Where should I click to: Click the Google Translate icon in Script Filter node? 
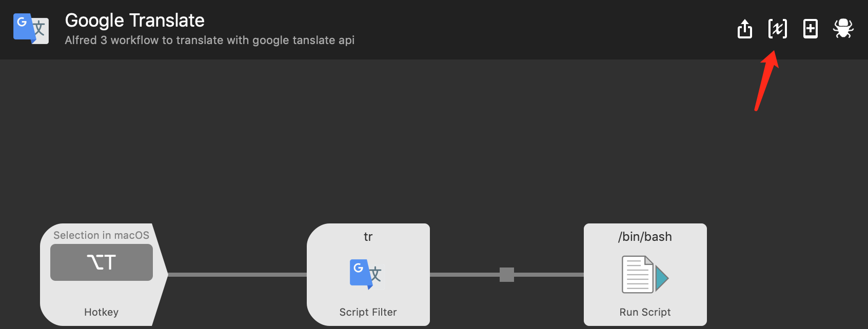pos(367,274)
